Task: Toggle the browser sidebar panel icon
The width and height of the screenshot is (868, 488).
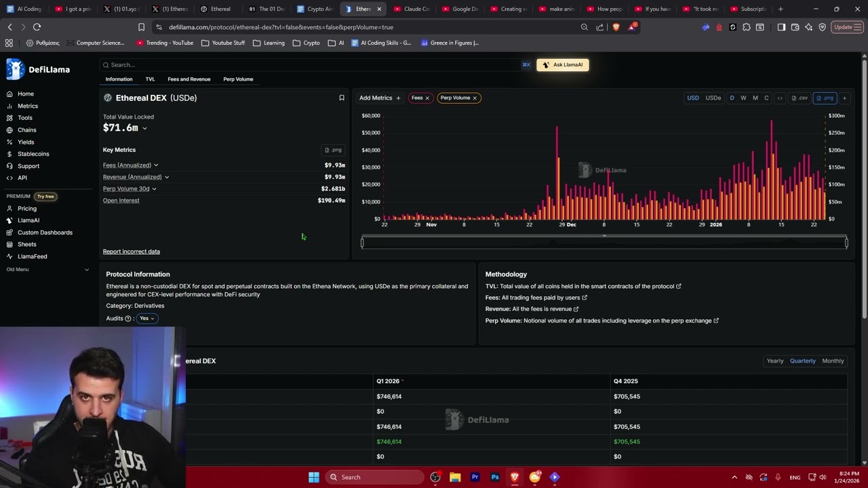Action: pyautogui.click(x=781, y=27)
